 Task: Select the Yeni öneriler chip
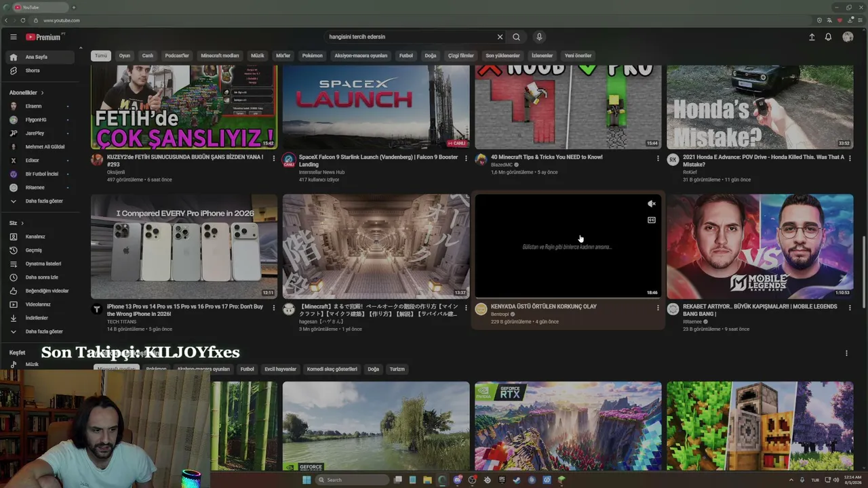[x=578, y=56]
